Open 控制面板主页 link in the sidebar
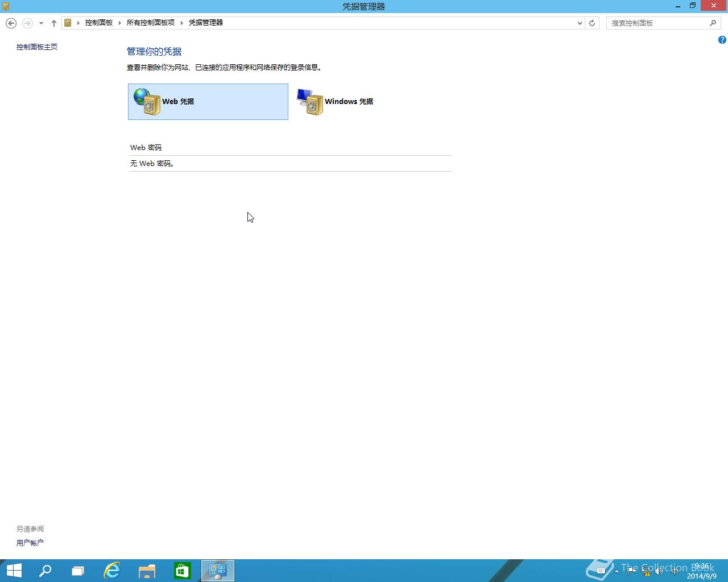728x582 pixels. [x=37, y=47]
